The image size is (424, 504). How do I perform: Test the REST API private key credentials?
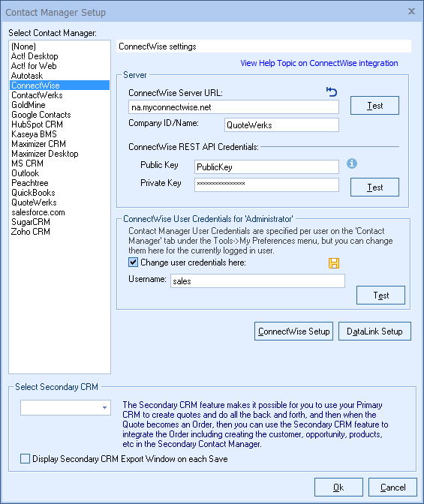[x=374, y=187]
